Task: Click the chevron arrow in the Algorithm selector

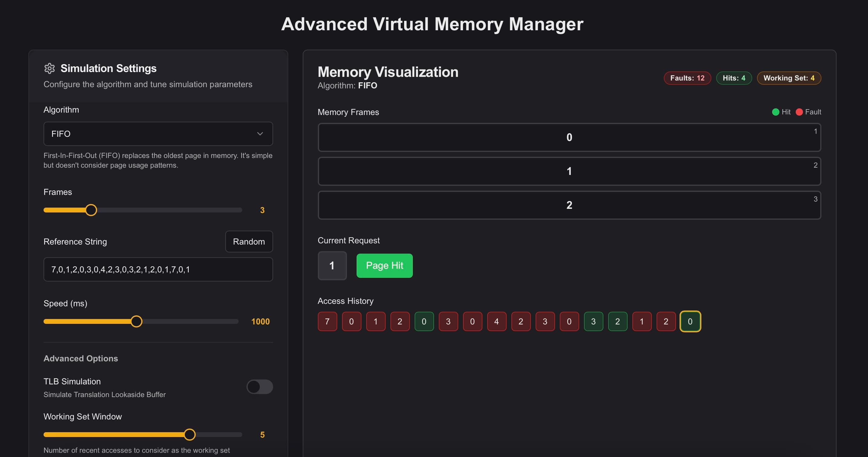Action: tap(260, 134)
